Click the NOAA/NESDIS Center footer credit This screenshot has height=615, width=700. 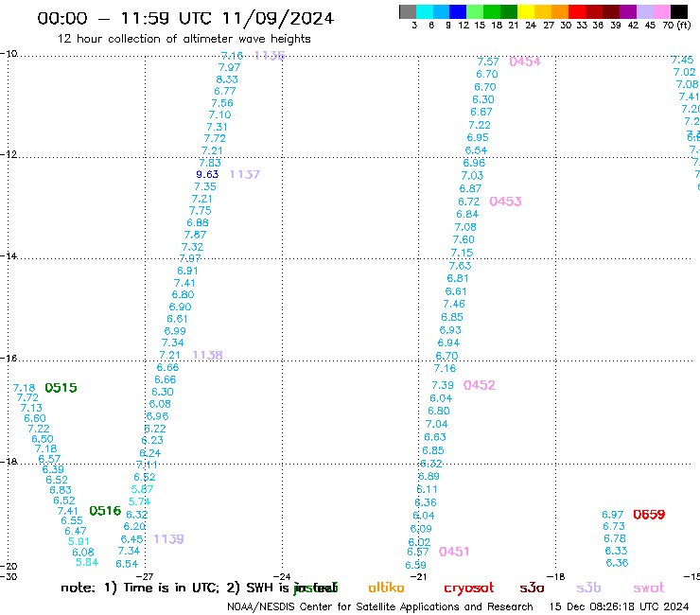[x=380, y=606]
